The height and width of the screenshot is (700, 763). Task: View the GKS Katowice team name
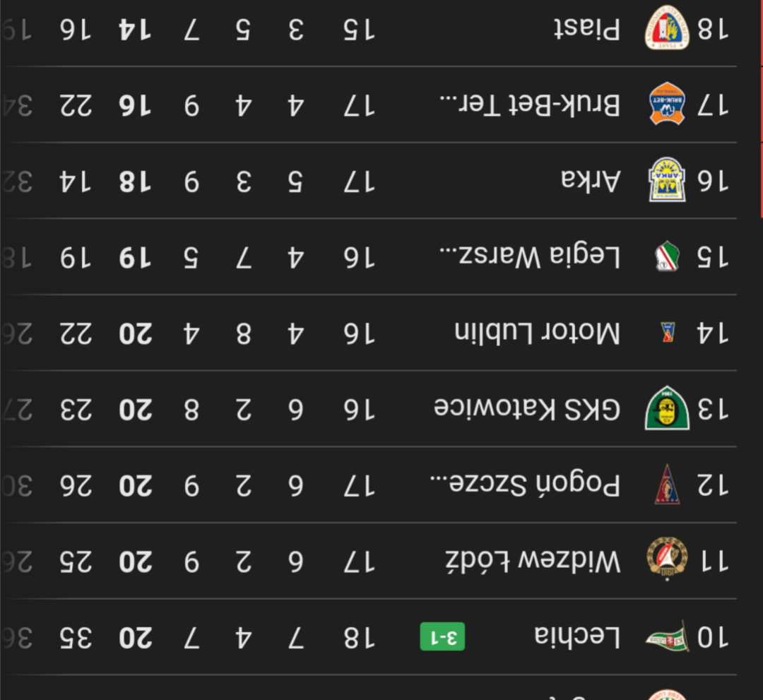pos(527,409)
